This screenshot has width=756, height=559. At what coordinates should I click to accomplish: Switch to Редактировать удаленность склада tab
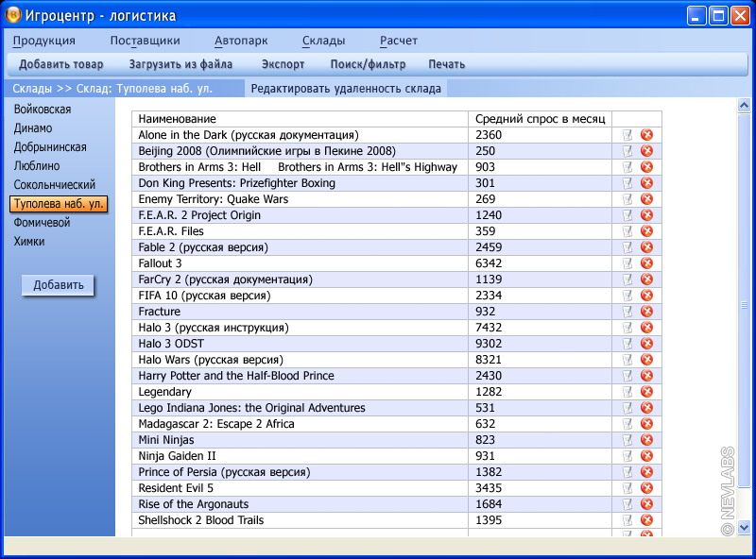tap(346, 89)
